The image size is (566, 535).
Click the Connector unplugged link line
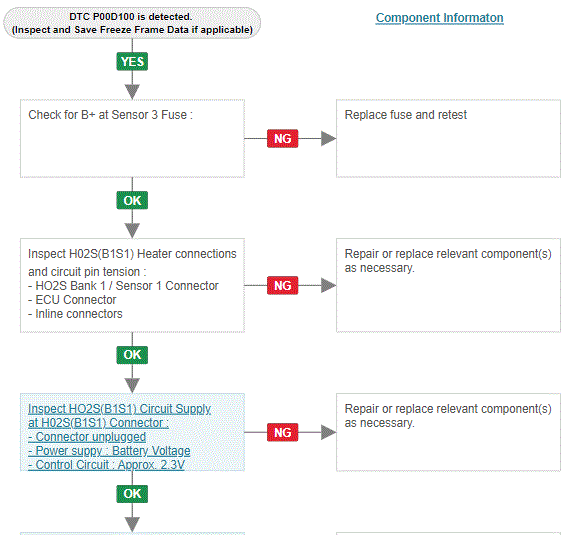87,437
